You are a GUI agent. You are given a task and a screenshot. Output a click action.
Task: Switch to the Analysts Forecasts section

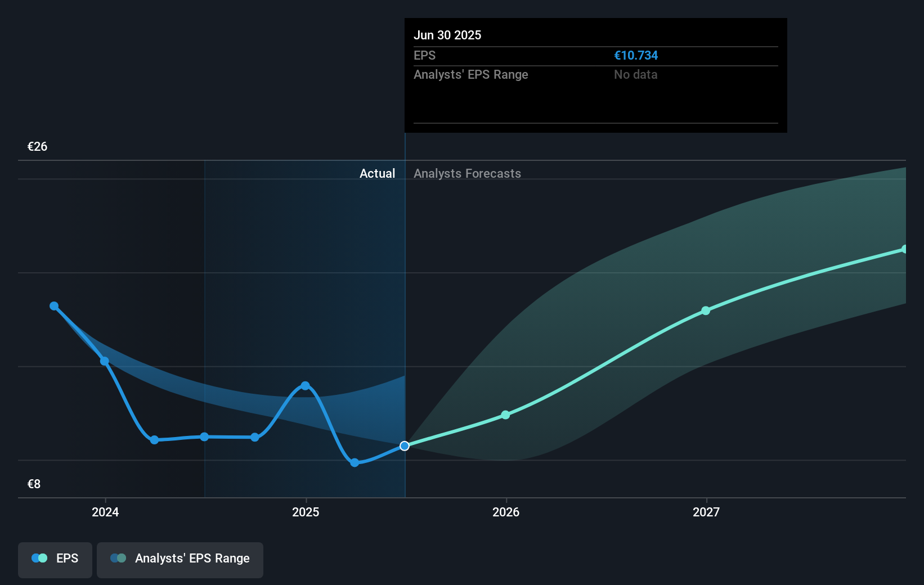click(467, 173)
